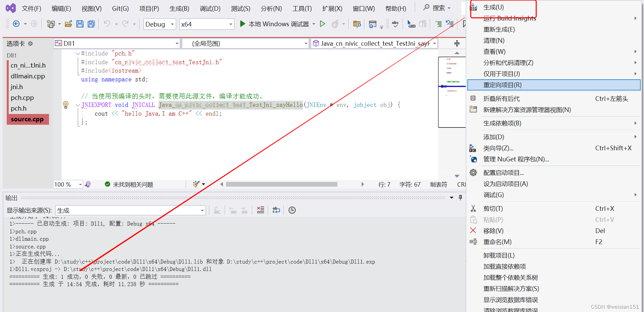Open the Debug configuration dropdown

[x=160, y=24]
